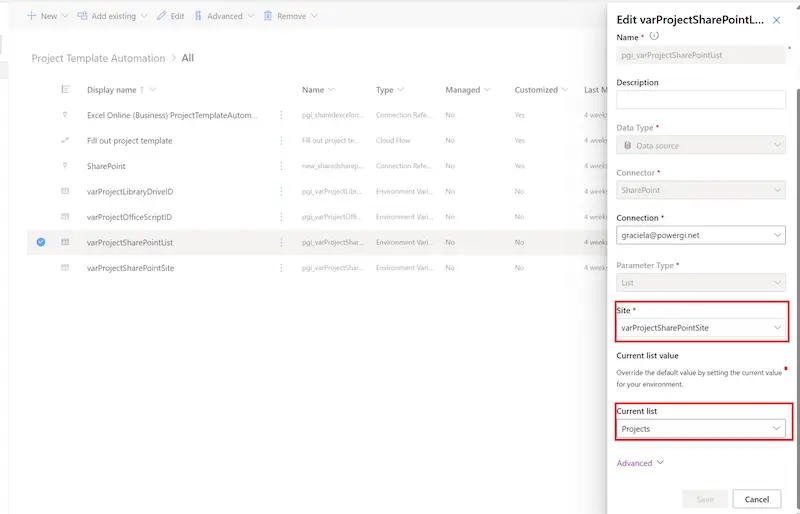Click the Add existing icon
This screenshot has height=514, width=800.
tap(82, 16)
